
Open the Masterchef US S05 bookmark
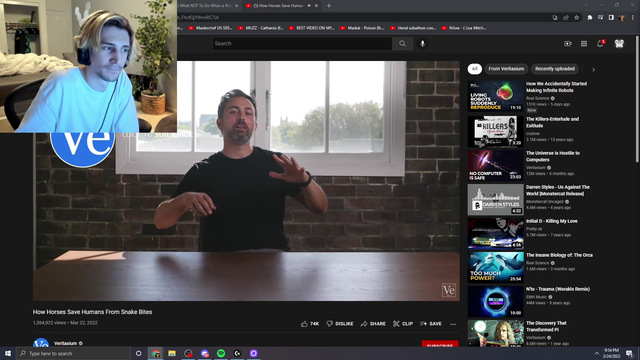(211, 28)
